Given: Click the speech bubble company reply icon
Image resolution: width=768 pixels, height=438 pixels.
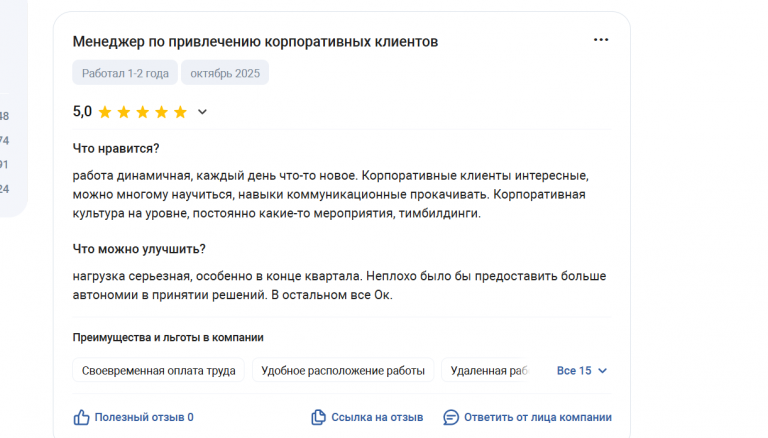Looking at the screenshot, I should tap(451, 417).
